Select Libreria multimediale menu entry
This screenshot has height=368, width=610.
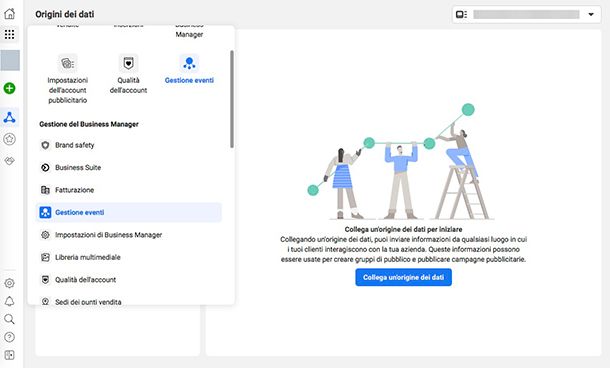click(128, 257)
